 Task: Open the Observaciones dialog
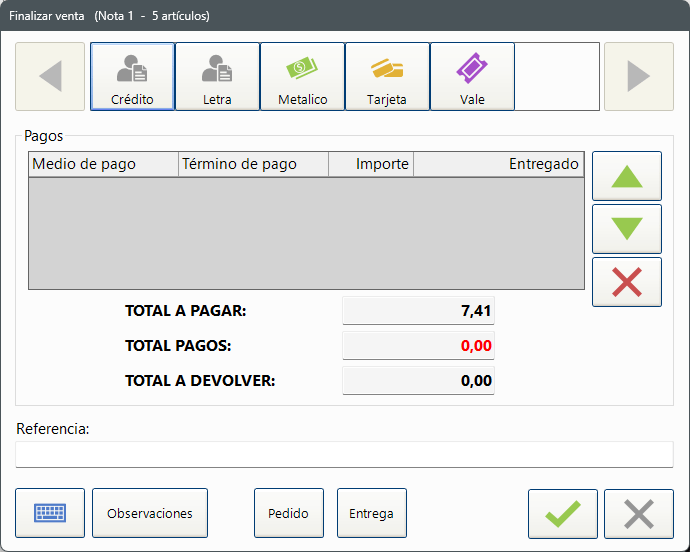(149, 513)
